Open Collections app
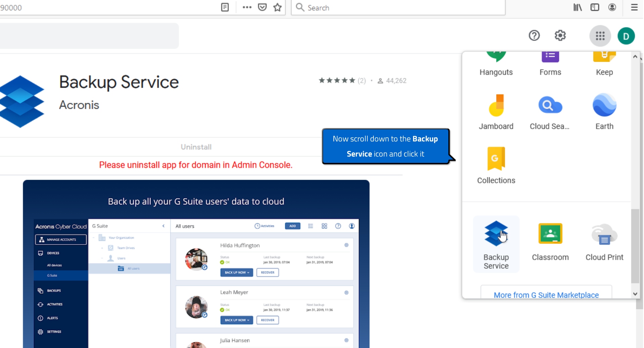This screenshot has height=348, width=644. (x=496, y=166)
